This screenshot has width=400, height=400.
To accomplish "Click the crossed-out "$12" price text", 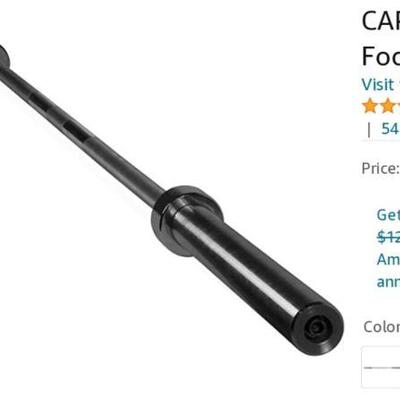I will pos(389,237).
